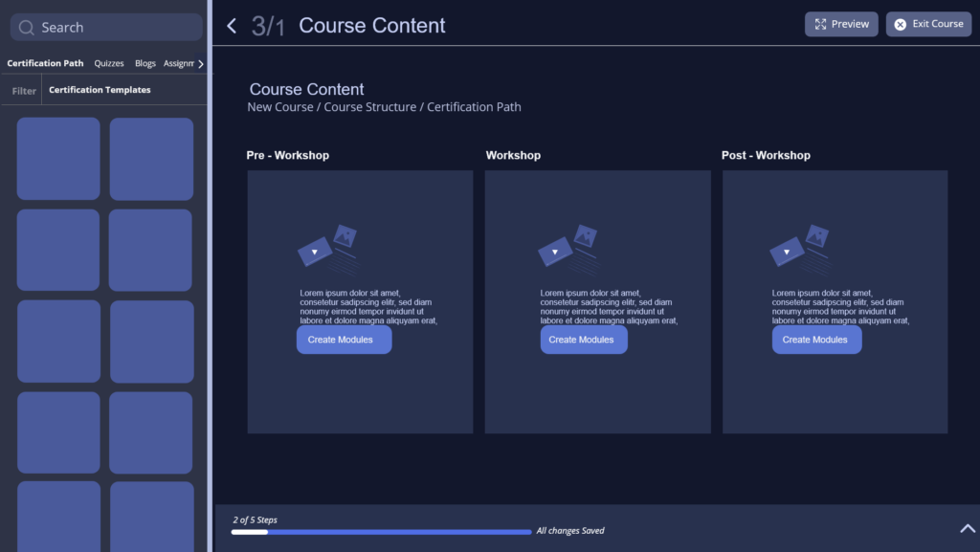Select the Filter tab
Viewport: 980px width, 552px height.
pyautogui.click(x=24, y=91)
